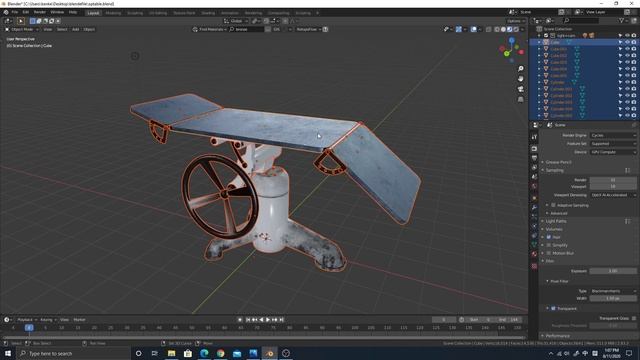Image resolution: width=640 pixels, height=360 pixels.
Task: Toggle the Transparent Glass checkbox
Action: click(634, 318)
